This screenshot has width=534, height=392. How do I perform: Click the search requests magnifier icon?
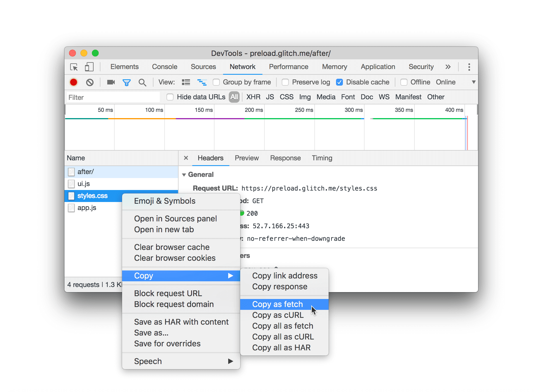tap(143, 82)
